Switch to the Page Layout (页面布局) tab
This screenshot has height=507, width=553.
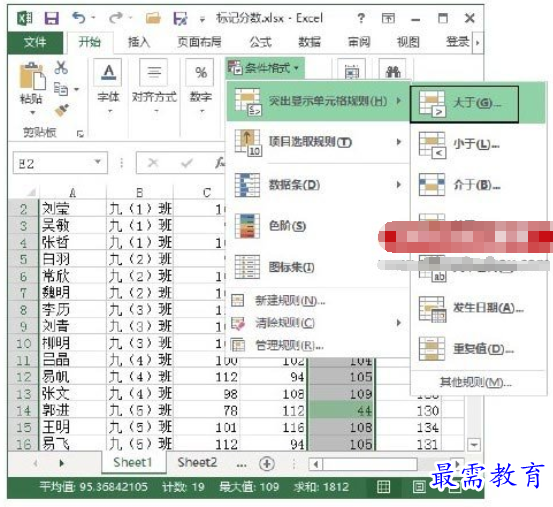click(199, 42)
